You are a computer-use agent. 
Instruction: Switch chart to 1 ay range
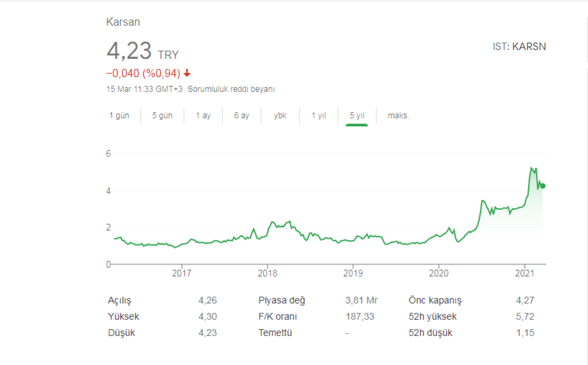coord(203,116)
